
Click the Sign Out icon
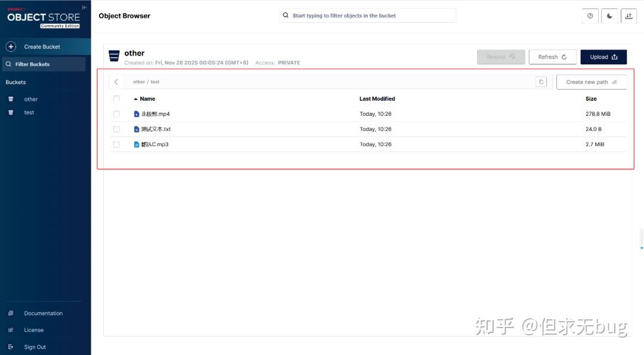coord(11,347)
